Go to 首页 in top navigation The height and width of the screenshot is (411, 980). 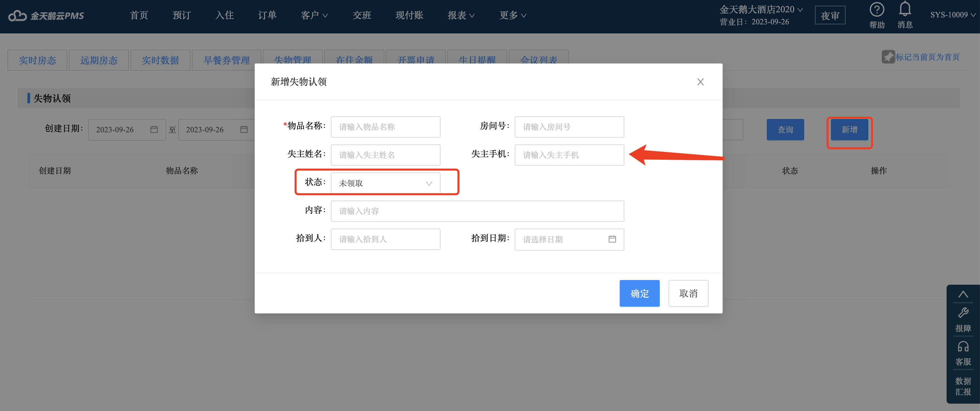(139, 16)
